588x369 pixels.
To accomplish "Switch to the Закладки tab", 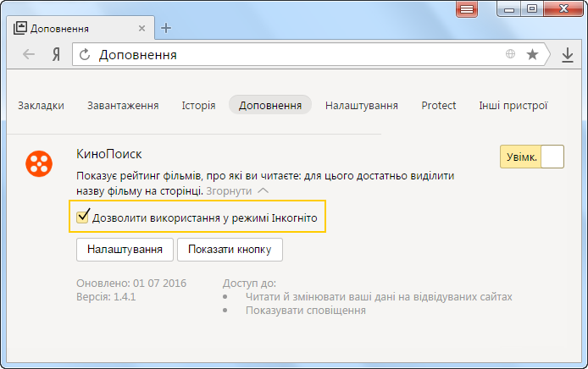I will [x=41, y=106].
